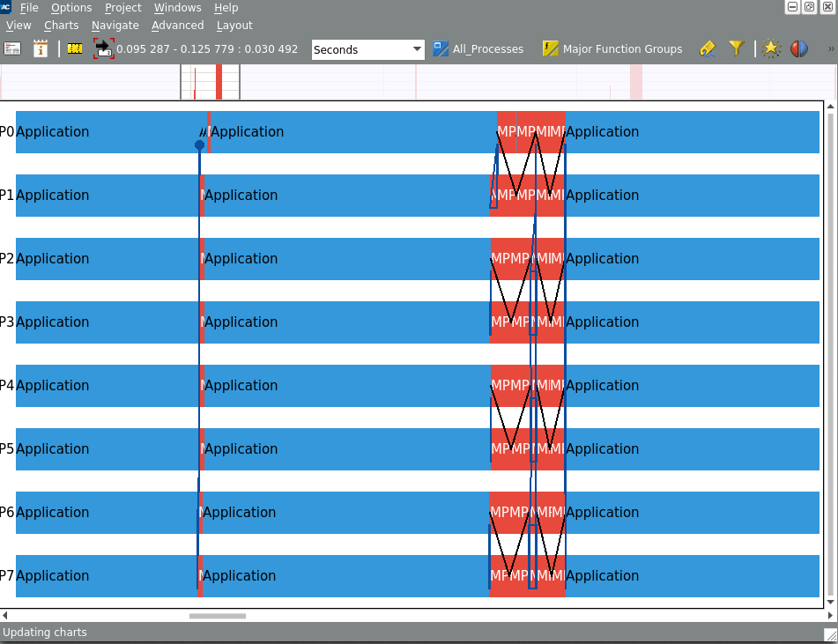Click the trace info icon
Image resolution: width=838 pixels, height=644 pixels.
pos(41,48)
